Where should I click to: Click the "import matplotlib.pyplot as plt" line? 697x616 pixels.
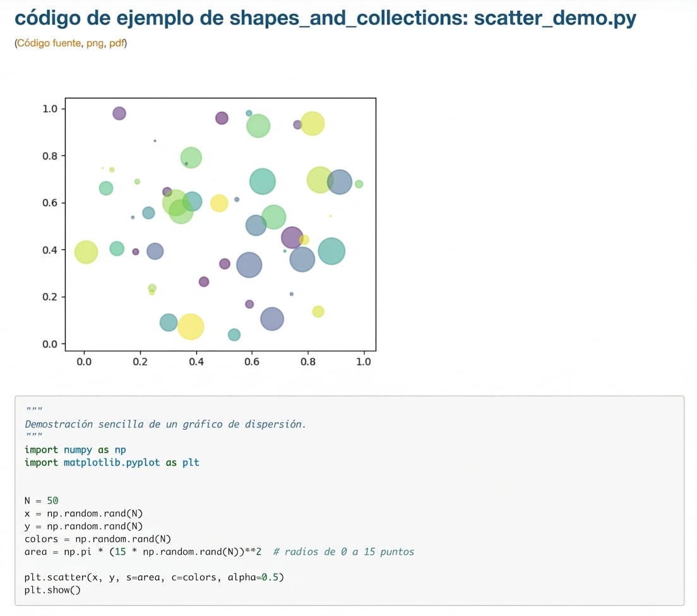click(112, 462)
